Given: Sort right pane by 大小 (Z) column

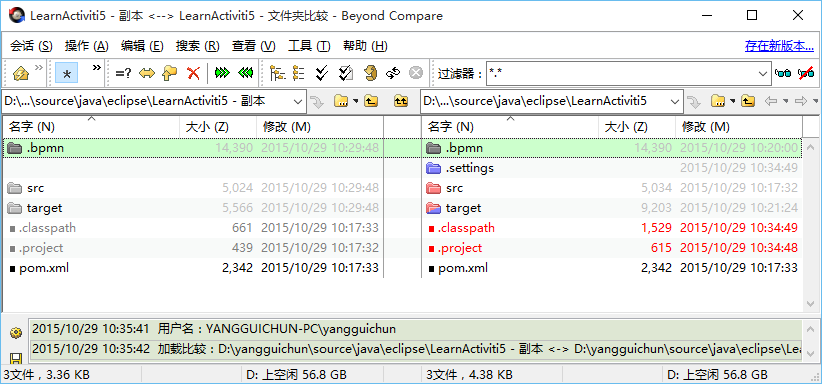Looking at the screenshot, I should pyautogui.click(x=636, y=127).
